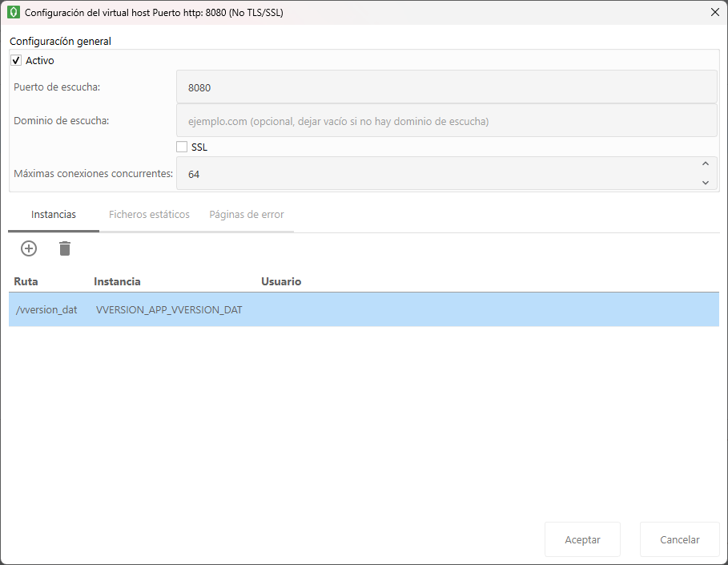Decrease maximum concurrent connections with down arrow
The image size is (728, 565).
point(705,182)
